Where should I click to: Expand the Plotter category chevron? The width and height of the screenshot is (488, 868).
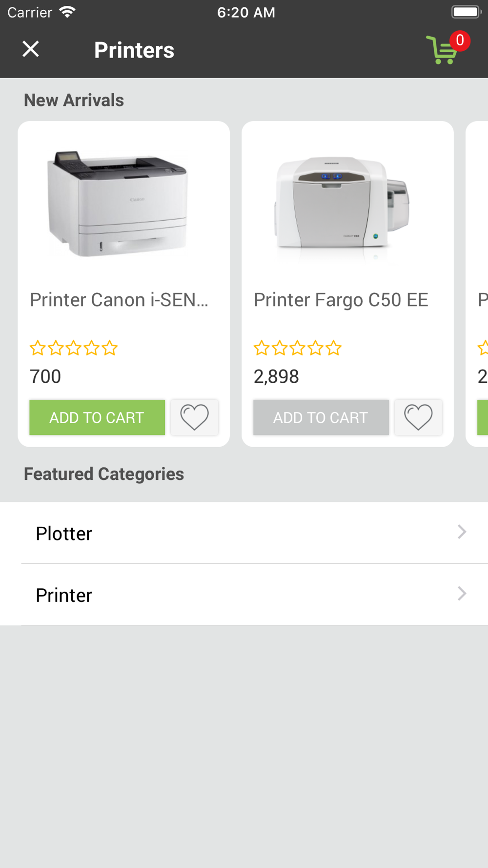tap(462, 532)
